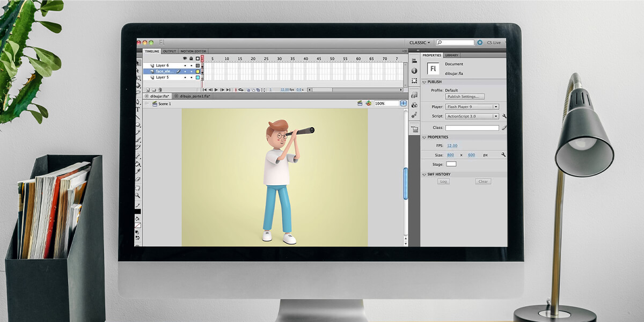Select the Eraser tool
Screen dimensions: 644x322
pos(138,179)
